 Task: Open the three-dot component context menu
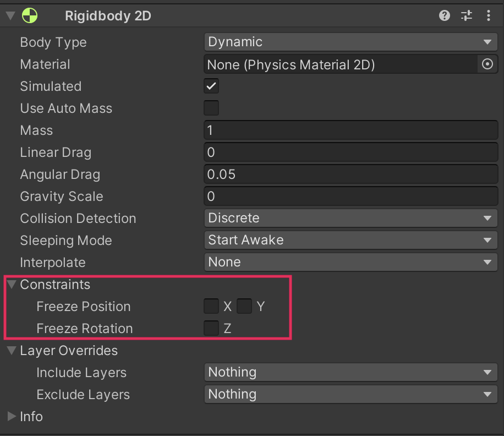[x=489, y=16]
